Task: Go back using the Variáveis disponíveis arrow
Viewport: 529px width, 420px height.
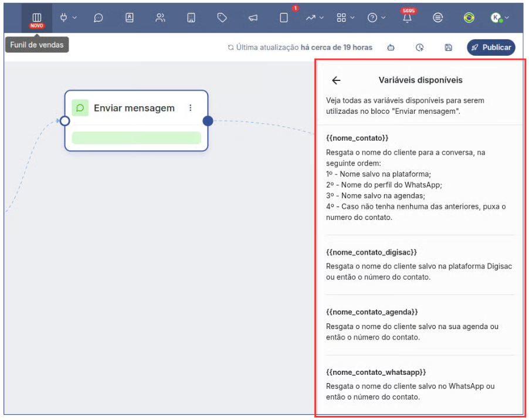Action: 336,80
